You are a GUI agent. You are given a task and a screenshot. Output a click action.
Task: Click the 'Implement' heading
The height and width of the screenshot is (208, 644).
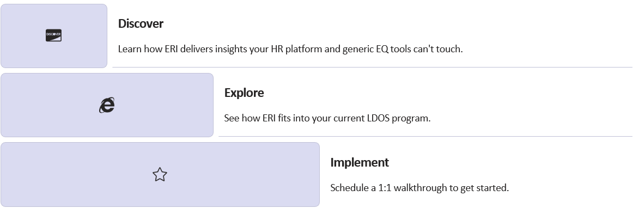pyautogui.click(x=360, y=162)
